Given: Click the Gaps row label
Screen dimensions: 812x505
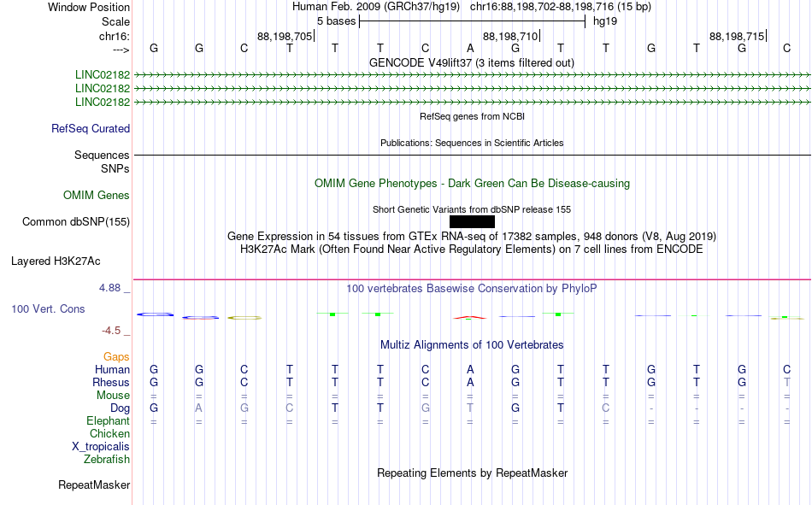Looking at the screenshot, I should point(116,357).
